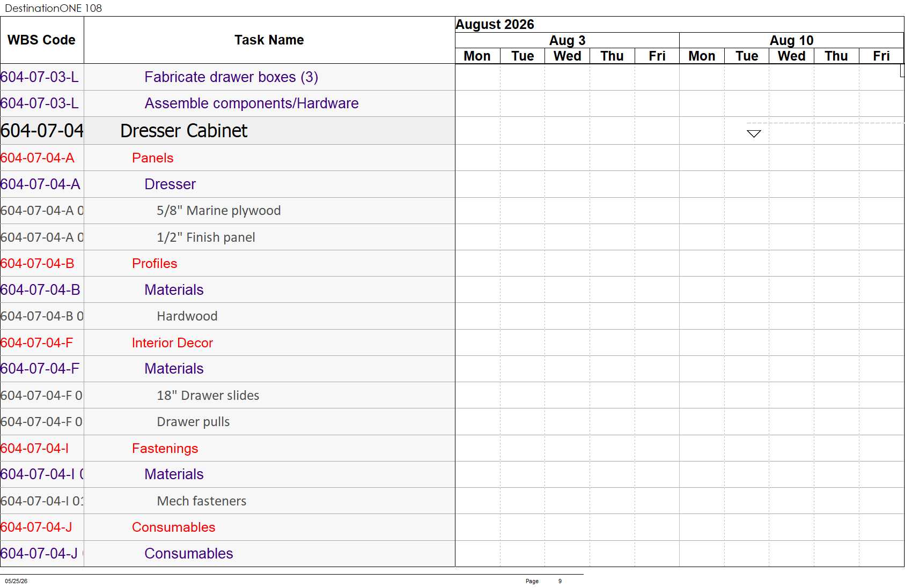Click the Page 9 footer label
The image size is (905, 588).
(543, 581)
